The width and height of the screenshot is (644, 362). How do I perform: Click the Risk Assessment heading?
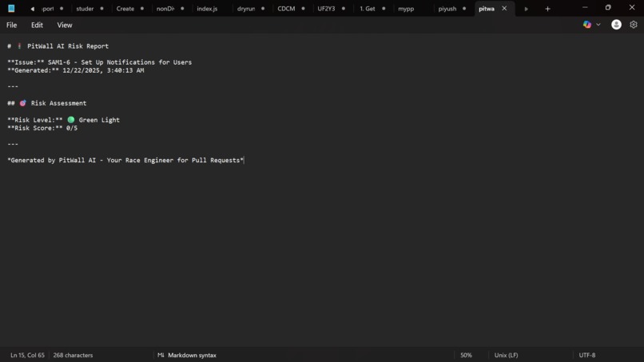(47, 103)
